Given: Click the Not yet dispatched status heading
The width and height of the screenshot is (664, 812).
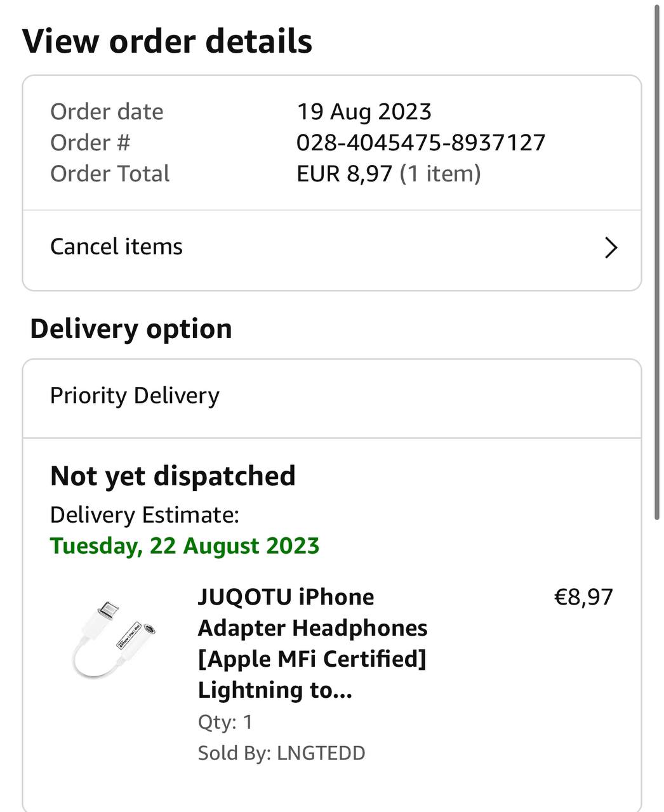Looking at the screenshot, I should pyautogui.click(x=173, y=476).
